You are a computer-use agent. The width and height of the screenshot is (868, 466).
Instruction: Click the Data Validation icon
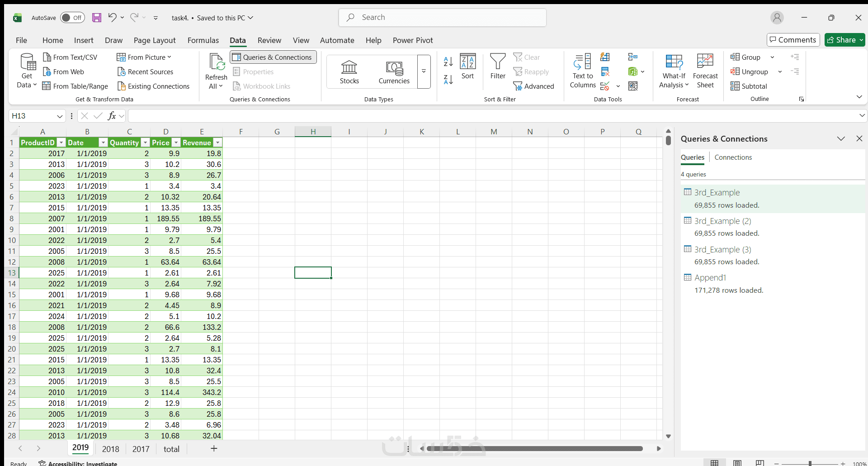pos(605,86)
